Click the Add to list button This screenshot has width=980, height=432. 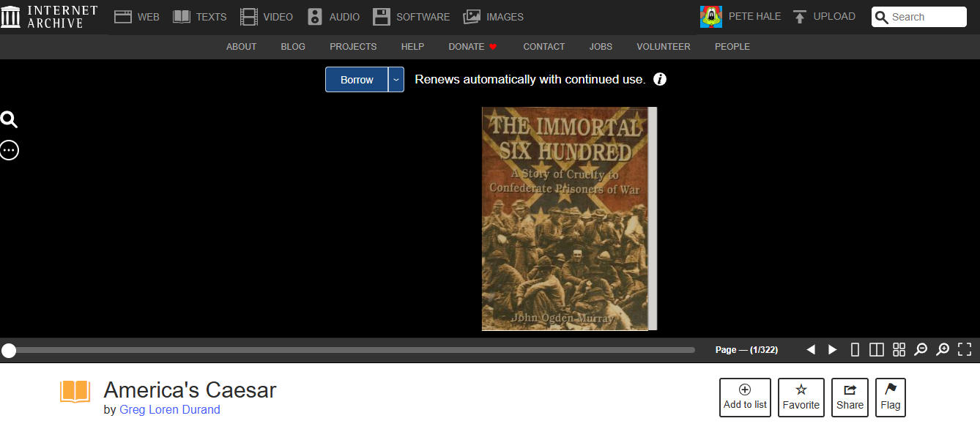(x=745, y=398)
